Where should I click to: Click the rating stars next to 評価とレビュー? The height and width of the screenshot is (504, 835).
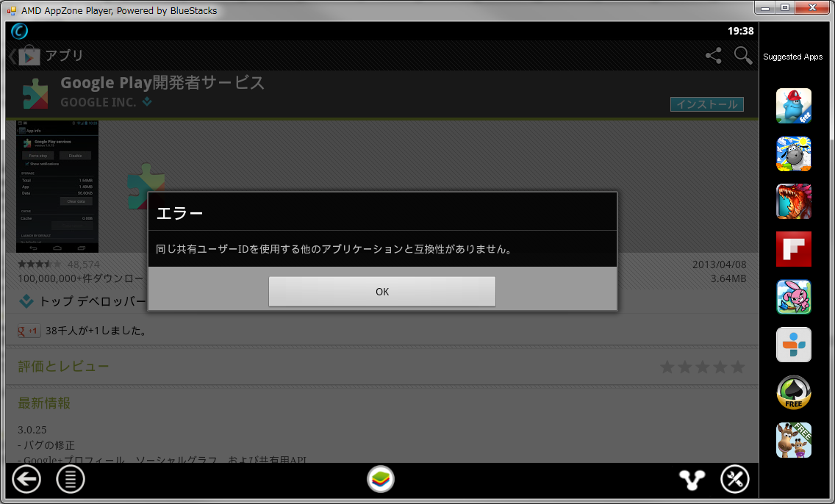703,367
